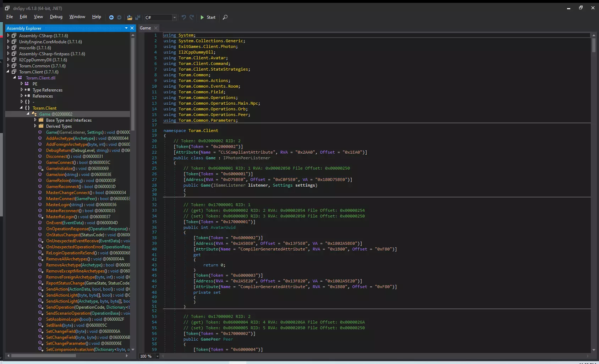The height and width of the screenshot is (364, 599).
Task: Select the Type References tree node
Action: (x=48, y=90)
